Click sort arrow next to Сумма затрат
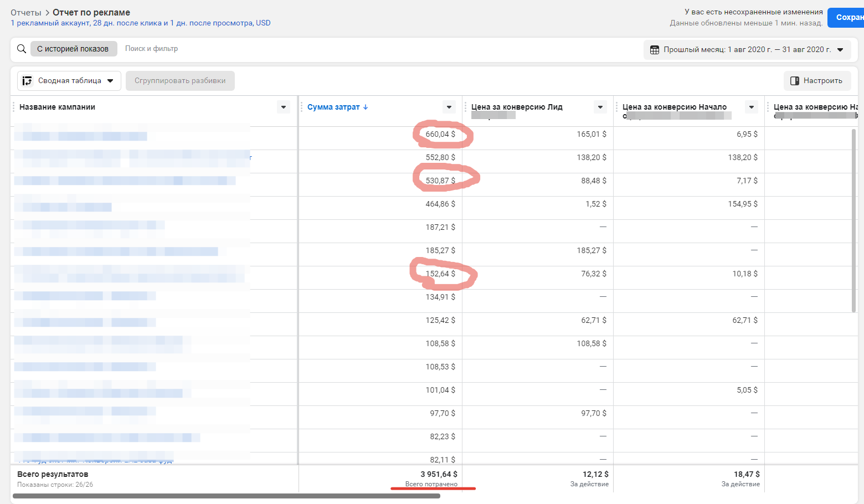The image size is (864, 504). 366,107
